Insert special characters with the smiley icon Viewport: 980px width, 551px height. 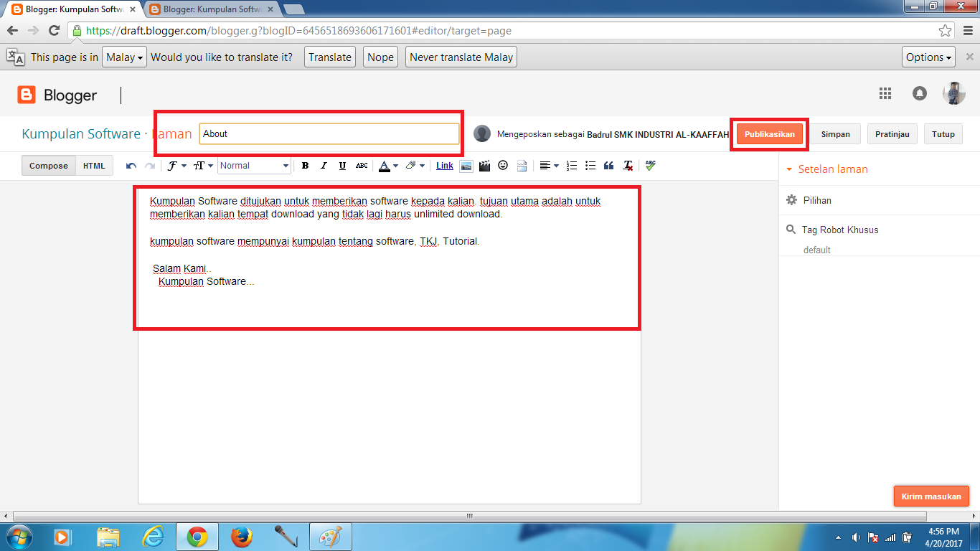pos(503,166)
